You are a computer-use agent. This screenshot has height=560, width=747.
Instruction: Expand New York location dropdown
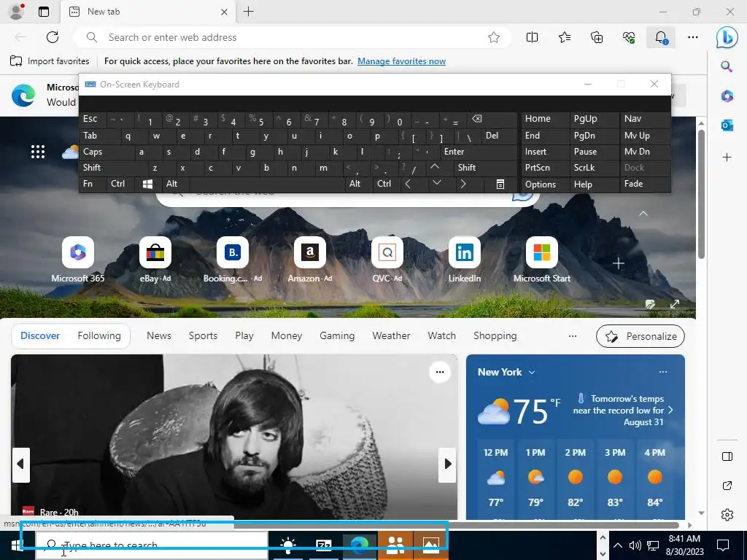(532, 373)
